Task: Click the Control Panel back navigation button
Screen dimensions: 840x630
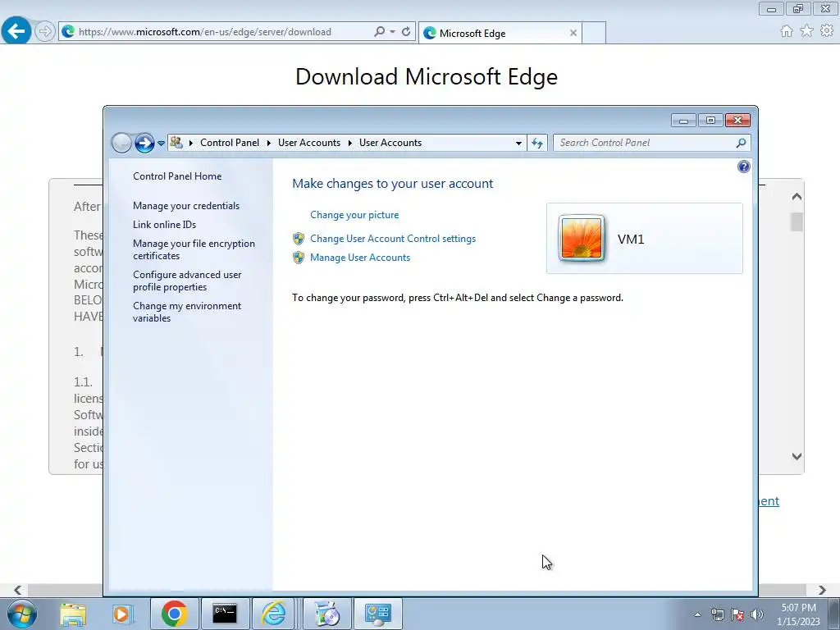Action: tap(121, 143)
